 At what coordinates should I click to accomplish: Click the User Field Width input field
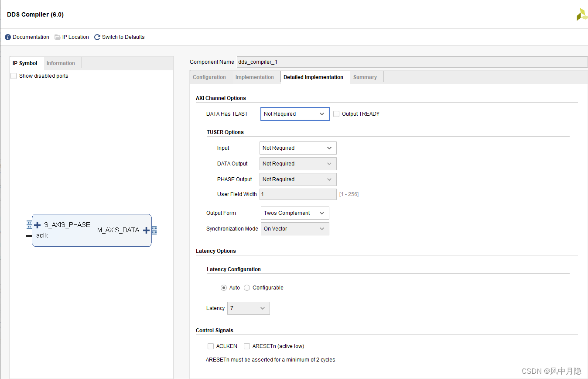tap(298, 194)
